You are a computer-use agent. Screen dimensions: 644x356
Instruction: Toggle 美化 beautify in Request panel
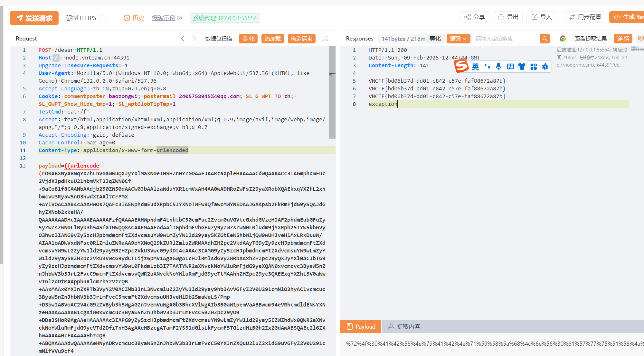pyautogui.click(x=248, y=39)
